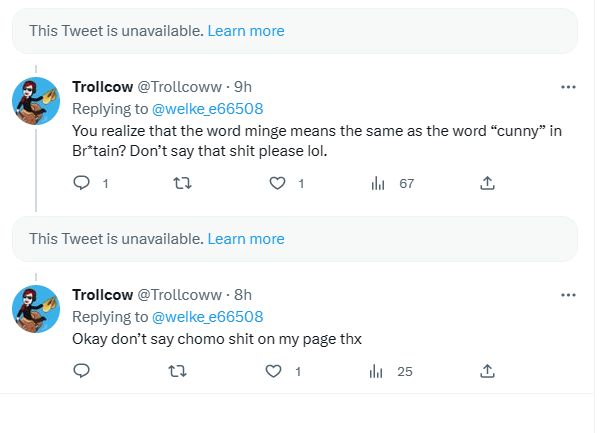Open @welke_e66508 mention in the first reply
Screen dimensions: 609x433
coord(207,108)
